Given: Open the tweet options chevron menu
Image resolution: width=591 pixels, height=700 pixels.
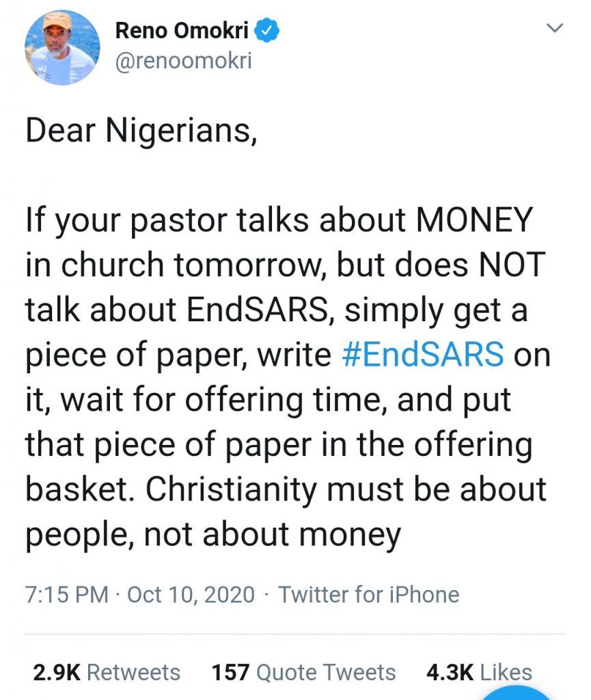Looking at the screenshot, I should [x=555, y=29].
